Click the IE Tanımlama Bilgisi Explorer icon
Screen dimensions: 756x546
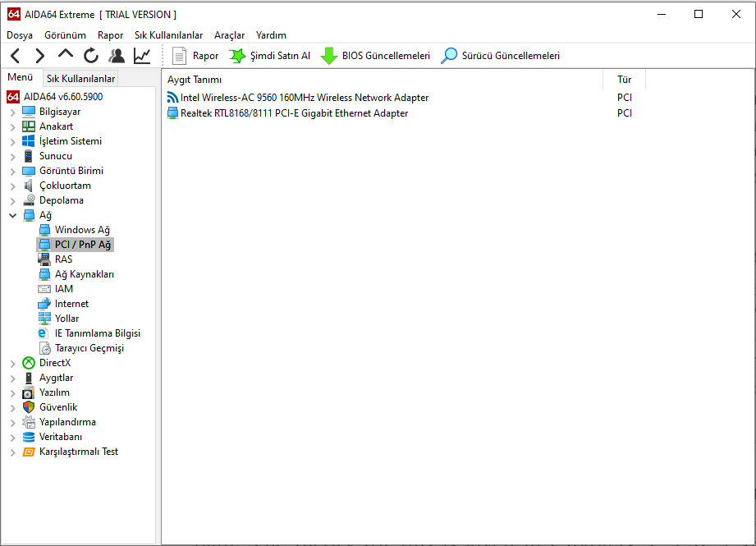pyautogui.click(x=44, y=333)
